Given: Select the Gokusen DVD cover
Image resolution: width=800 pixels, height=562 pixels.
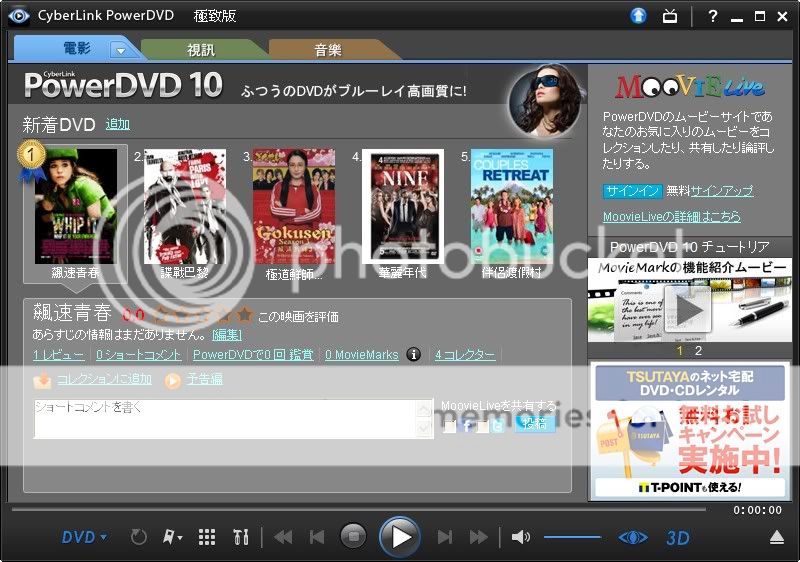Looking at the screenshot, I should pyautogui.click(x=294, y=206).
